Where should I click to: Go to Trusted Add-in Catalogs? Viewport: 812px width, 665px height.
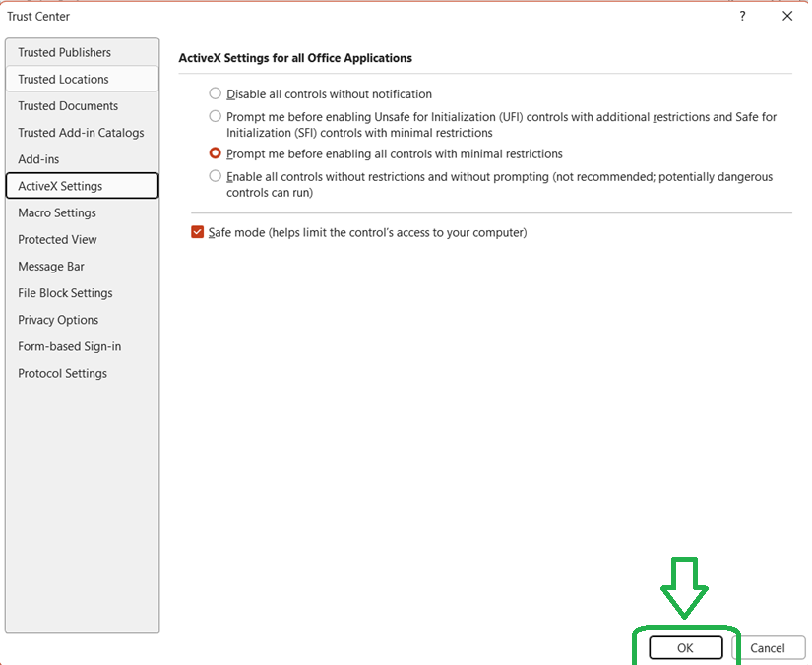pyautogui.click(x=83, y=133)
